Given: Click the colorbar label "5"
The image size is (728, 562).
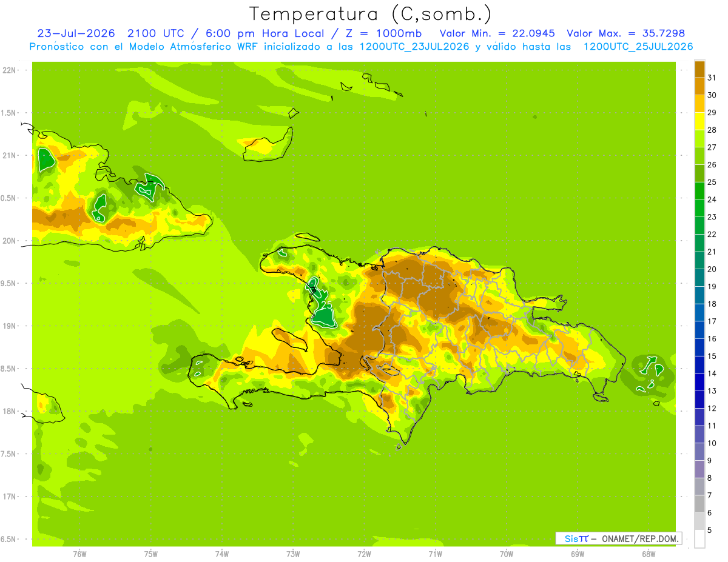Looking at the screenshot, I should pyautogui.click(x=709, y=530).
